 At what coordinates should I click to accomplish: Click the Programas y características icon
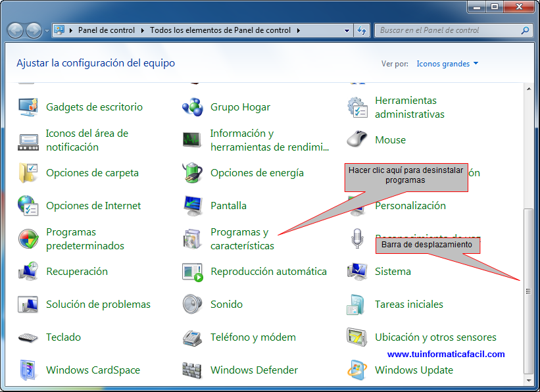(192, 239)
